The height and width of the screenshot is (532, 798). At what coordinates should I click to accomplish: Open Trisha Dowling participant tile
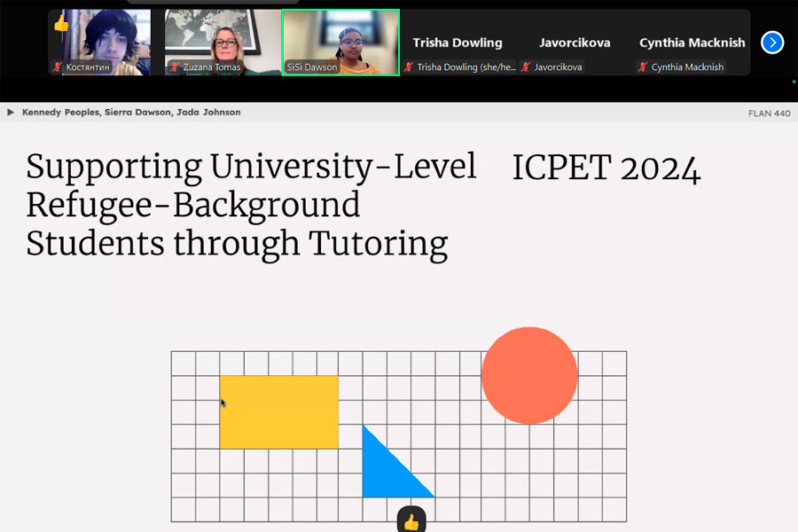pos(458,43)
